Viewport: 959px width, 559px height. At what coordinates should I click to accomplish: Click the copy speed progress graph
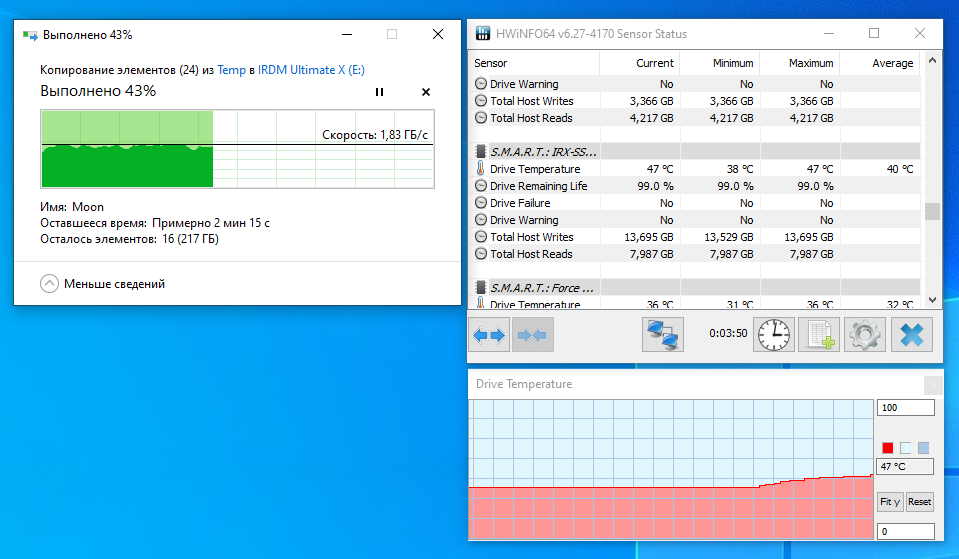[x=237, y=149]
